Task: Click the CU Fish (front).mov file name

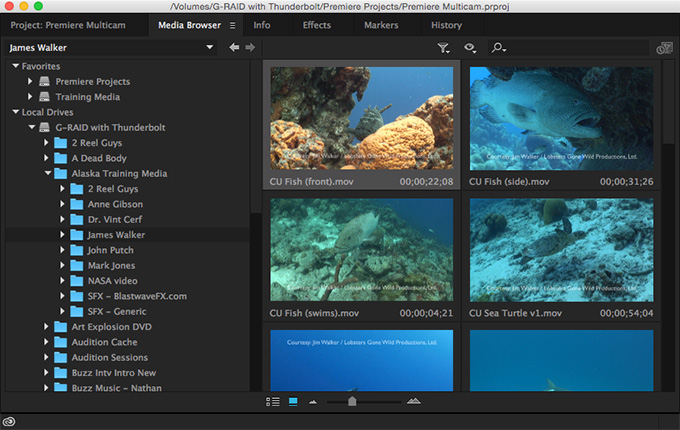Action: [x=311, y=182]
